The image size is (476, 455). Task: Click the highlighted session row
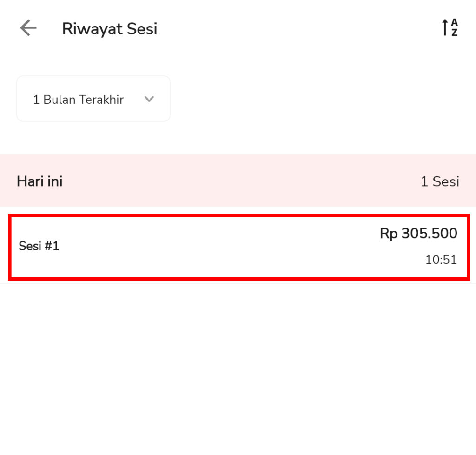coord(238,247)
